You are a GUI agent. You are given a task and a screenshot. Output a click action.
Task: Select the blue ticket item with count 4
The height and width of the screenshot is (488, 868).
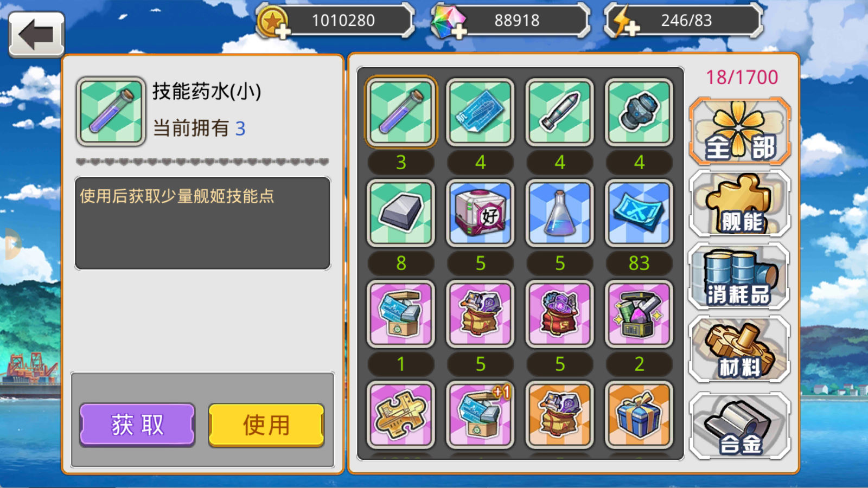pyautogui.click(x=480, y=112)
